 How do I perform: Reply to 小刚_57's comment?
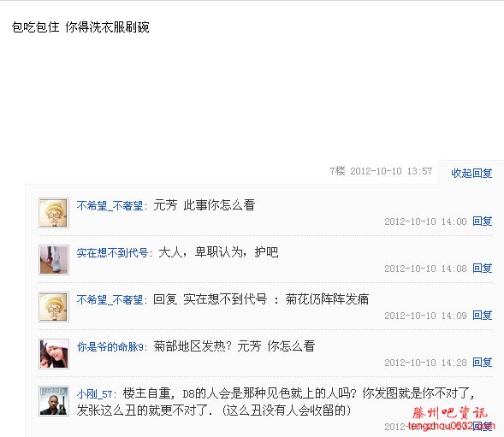[482, 426]
